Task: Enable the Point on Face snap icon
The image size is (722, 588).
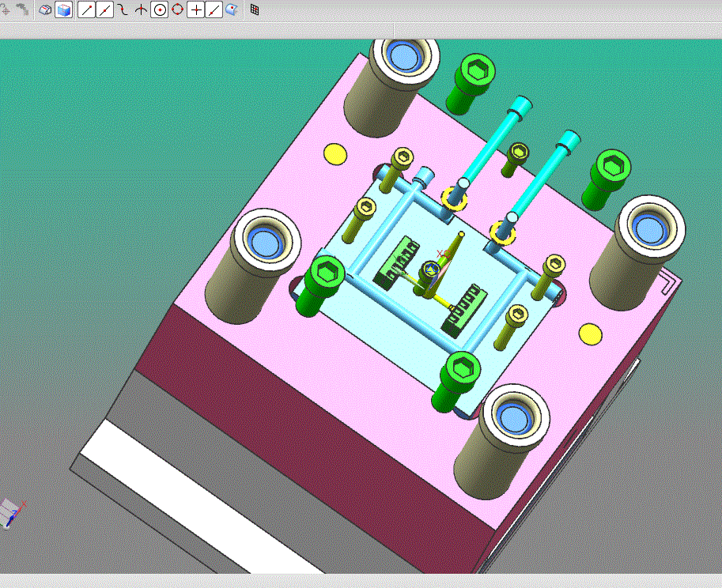Action: (232, 9)
